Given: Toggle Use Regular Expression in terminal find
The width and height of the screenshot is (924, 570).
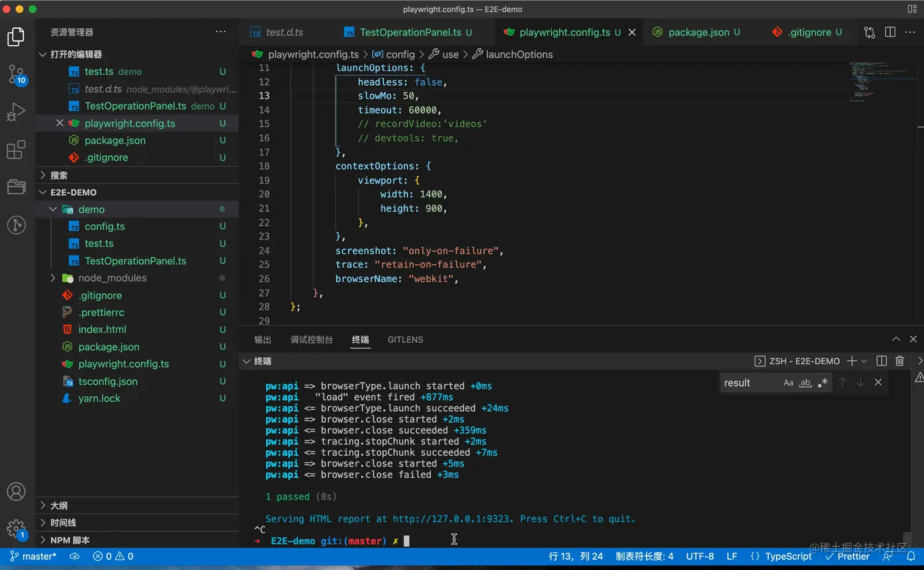Looking at the screenshot, I should point(823,383).
